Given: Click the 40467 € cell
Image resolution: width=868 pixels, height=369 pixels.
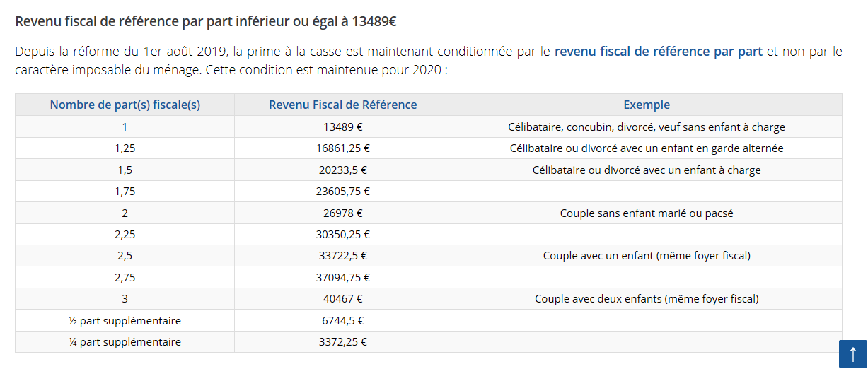Looking at the screenshot, I should [x=342, y=299].
